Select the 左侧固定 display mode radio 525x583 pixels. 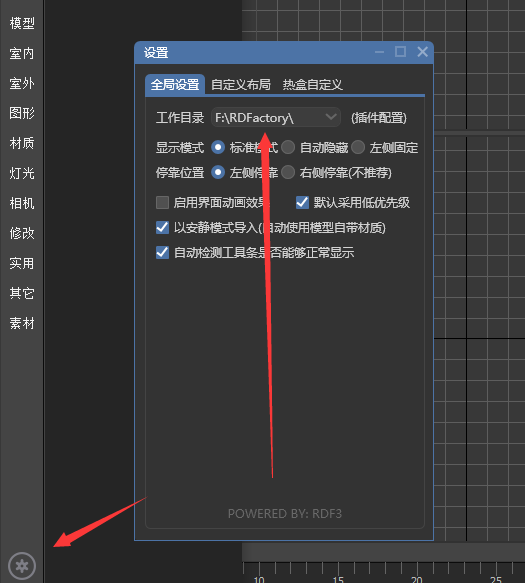[x=358, y=147]
